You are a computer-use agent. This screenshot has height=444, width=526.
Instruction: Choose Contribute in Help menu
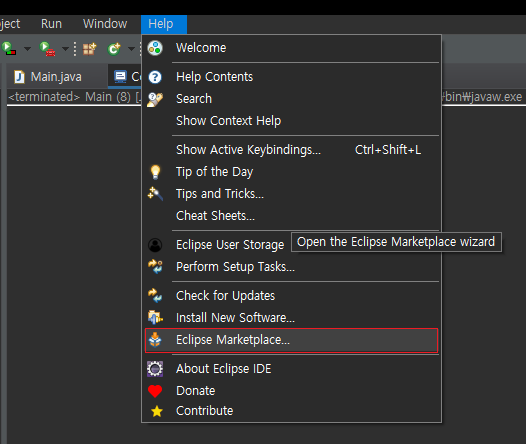292,411
